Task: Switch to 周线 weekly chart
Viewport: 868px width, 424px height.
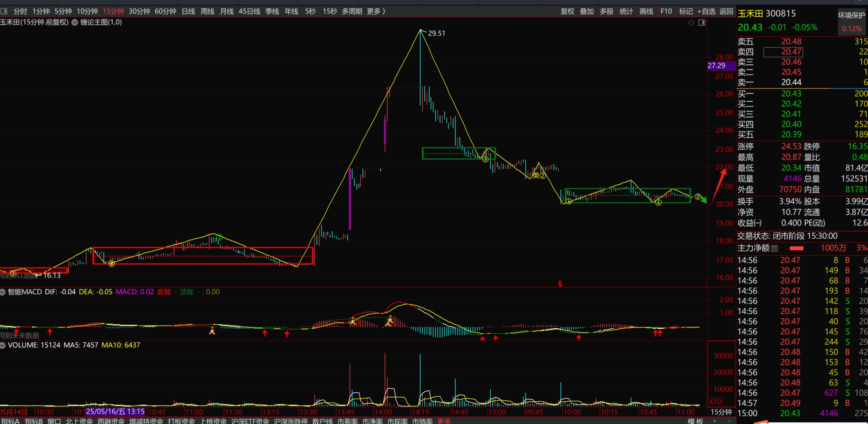Action: pyautogui.click(x=207, y=11)
